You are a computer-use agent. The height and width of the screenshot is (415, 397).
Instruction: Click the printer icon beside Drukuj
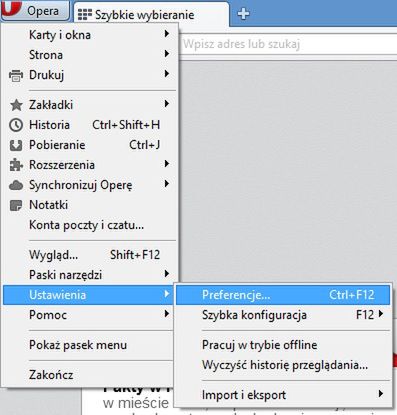tap(16, 76)
